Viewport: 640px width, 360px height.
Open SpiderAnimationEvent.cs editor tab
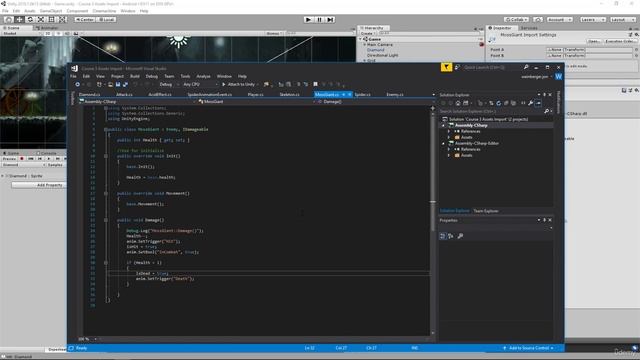click(209, 95)
